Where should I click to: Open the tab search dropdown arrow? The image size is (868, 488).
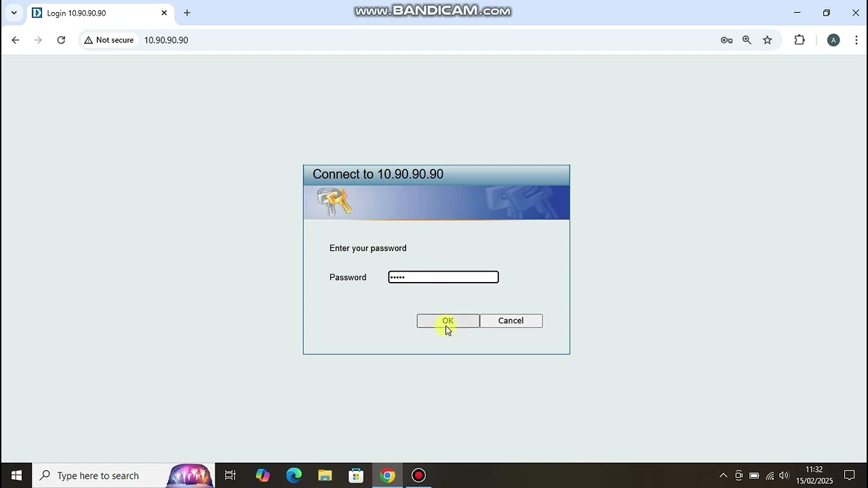(x=14, y=13)
